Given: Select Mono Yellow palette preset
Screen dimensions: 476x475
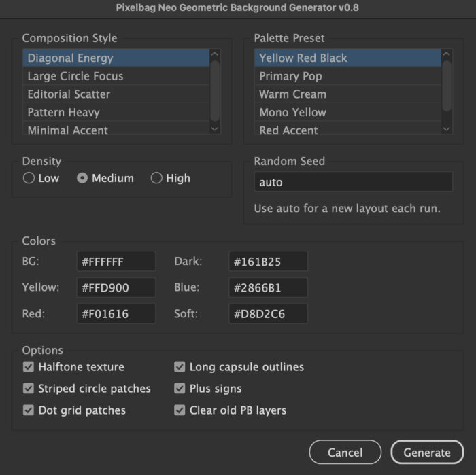Looking at the screenshot, I should 348,112.
